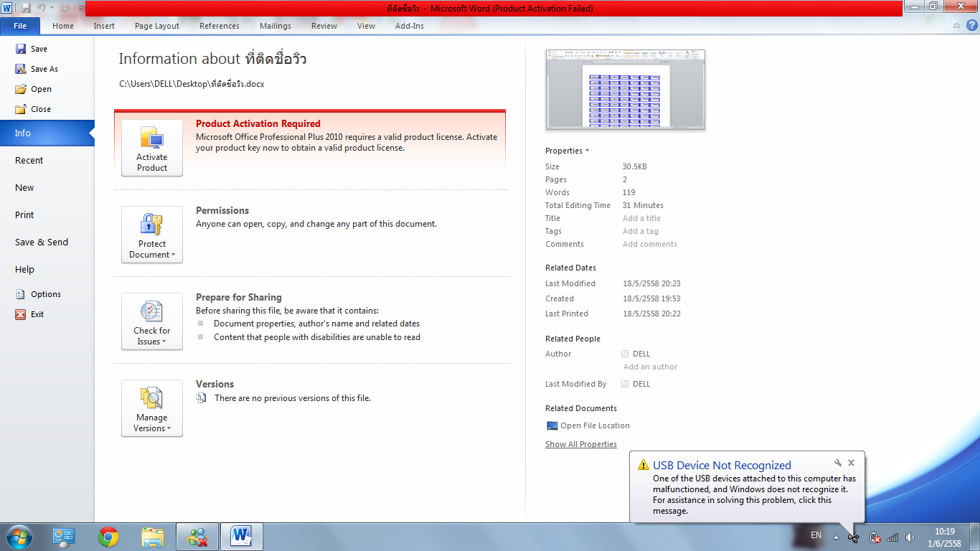Click the 'Add a tag' field
The width and height of the screenshot is (980, 551).
(640, 231)
